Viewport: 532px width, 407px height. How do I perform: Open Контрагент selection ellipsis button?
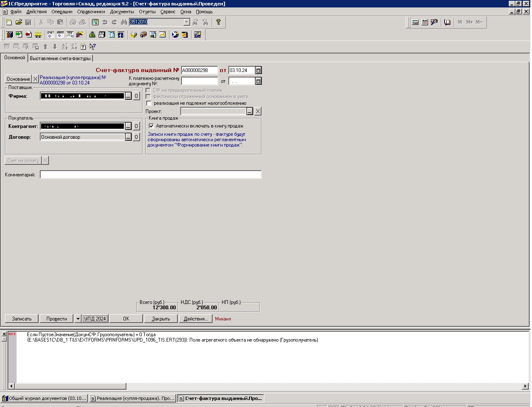[128, 126]
